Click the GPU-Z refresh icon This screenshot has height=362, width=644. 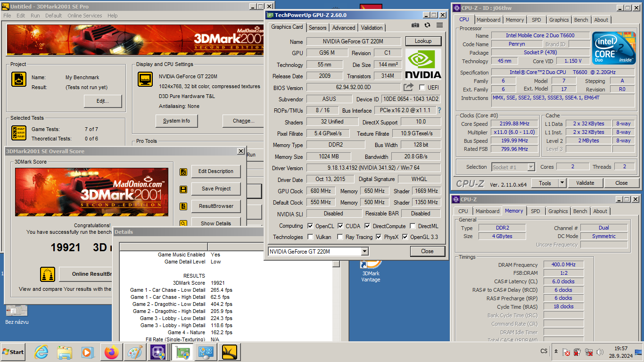tap(427, 25)
